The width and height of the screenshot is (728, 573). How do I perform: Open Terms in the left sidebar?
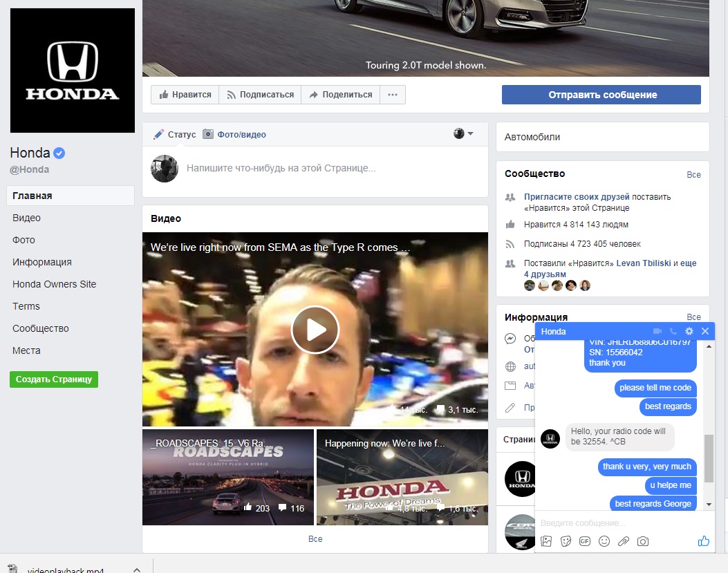(x=26, y=306)
